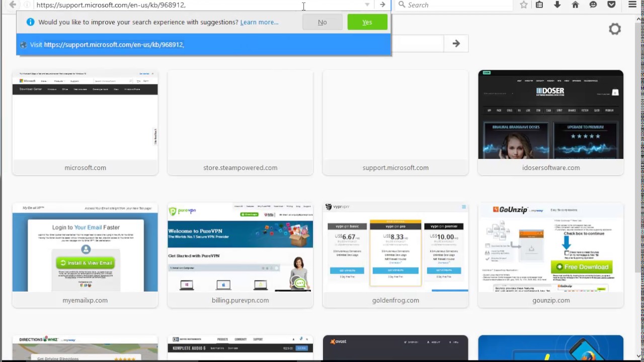Click the support.microsoft.com tile label

395,167
